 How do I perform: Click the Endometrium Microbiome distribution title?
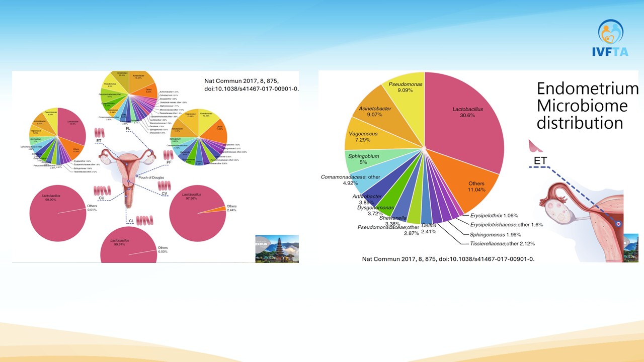[587, 106]
